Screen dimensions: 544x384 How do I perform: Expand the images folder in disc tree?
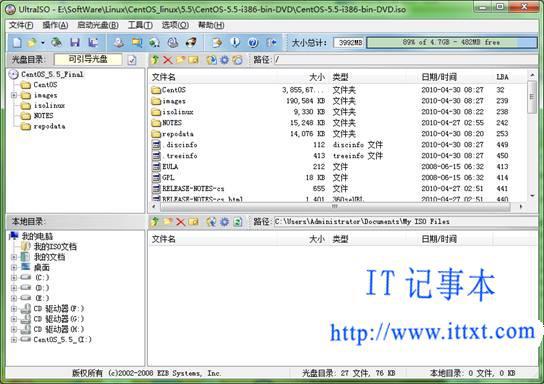point(14,95)
